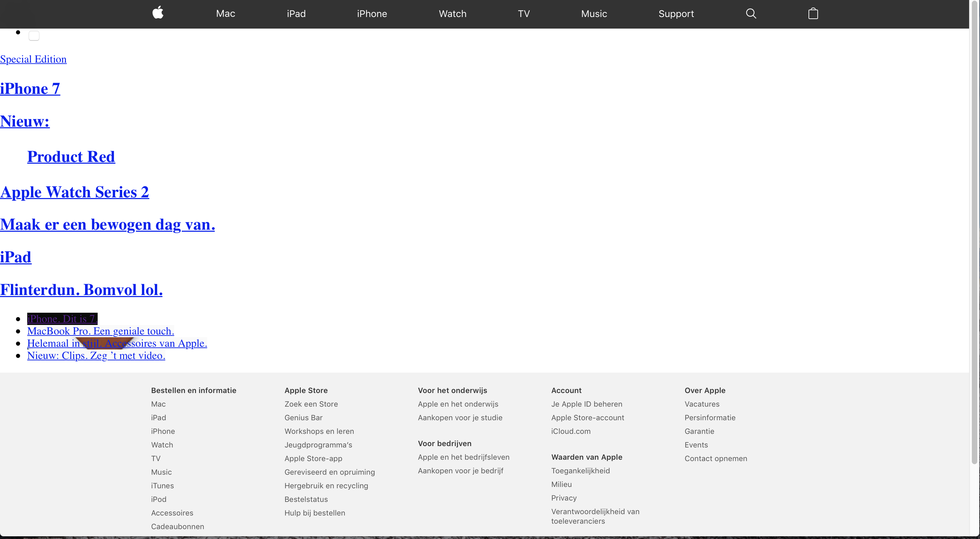Viewport: 980px width, 539px height.
Task: Open Nieuw: Clips. Zeg 't met video link
Action: tap(96, 355)
